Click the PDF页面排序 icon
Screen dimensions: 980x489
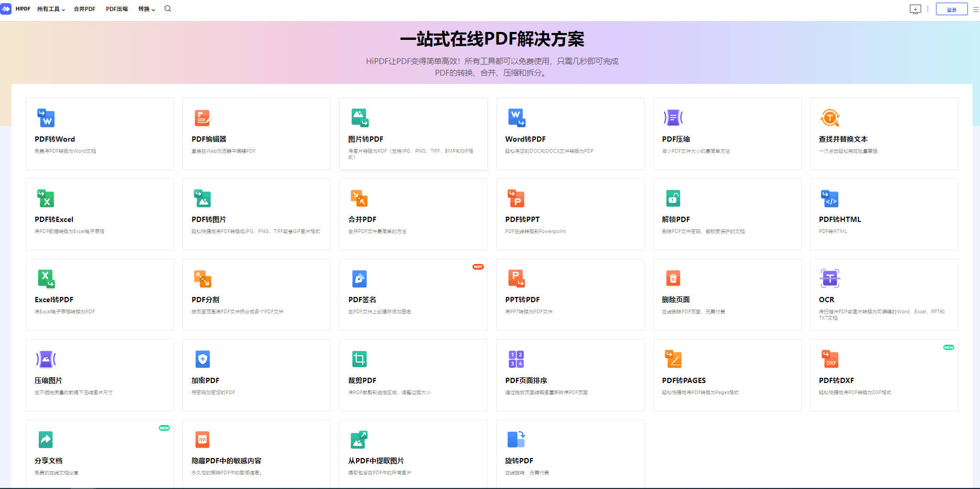[x=516, y=359]
